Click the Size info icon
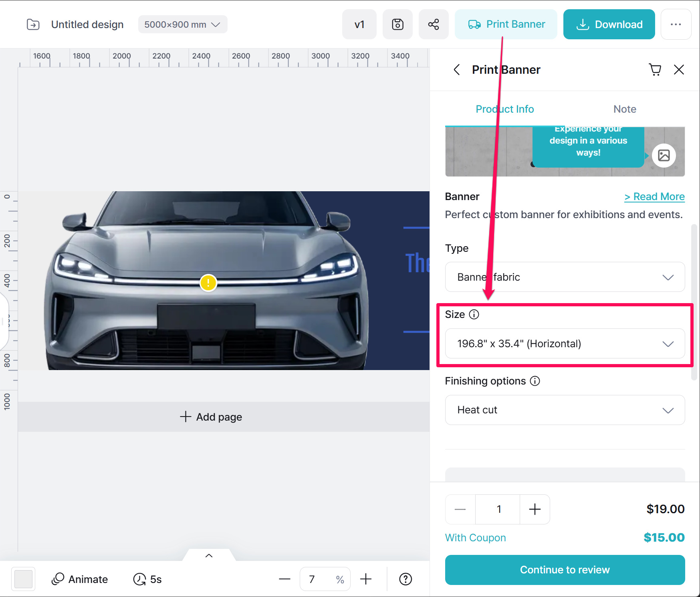The image size is (700, 597). point(474,314)
